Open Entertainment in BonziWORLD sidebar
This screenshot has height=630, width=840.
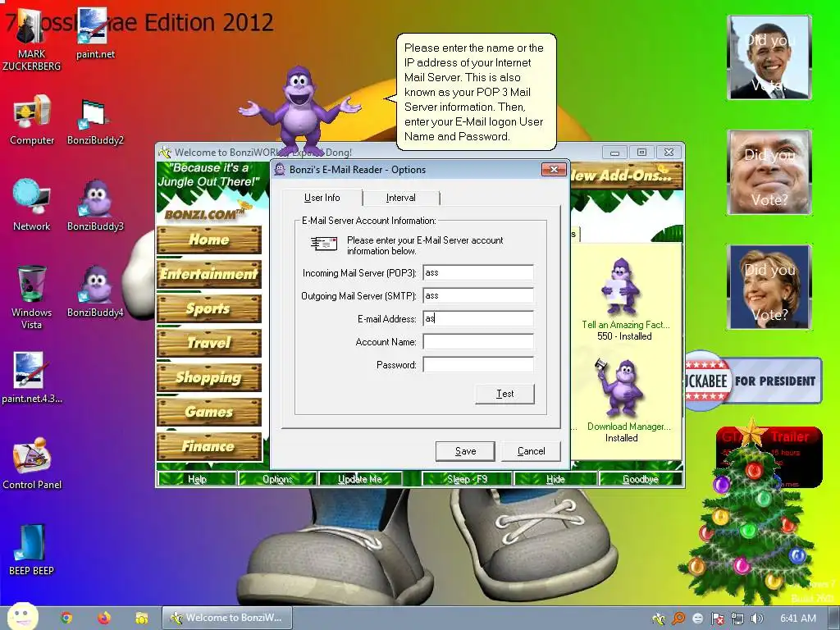click(x=209, y=274)
